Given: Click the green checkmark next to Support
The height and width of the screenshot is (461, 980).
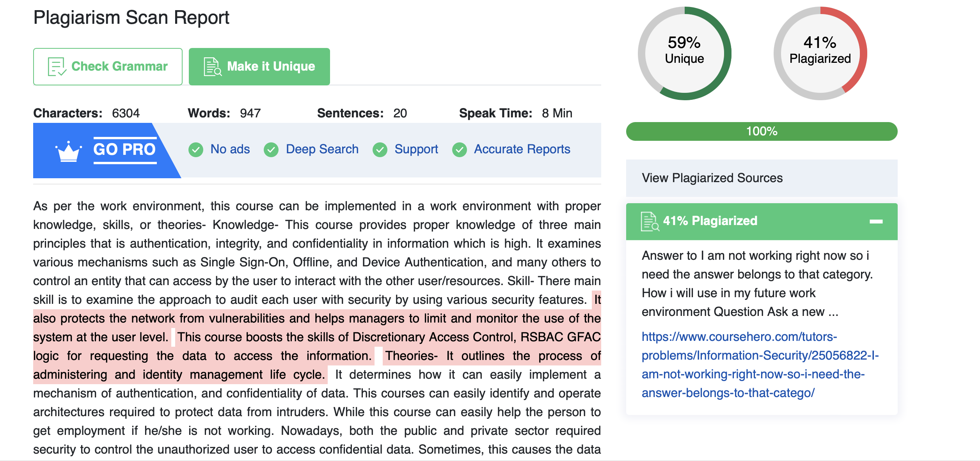Looking at the screenshot, I should coord(380,149).
